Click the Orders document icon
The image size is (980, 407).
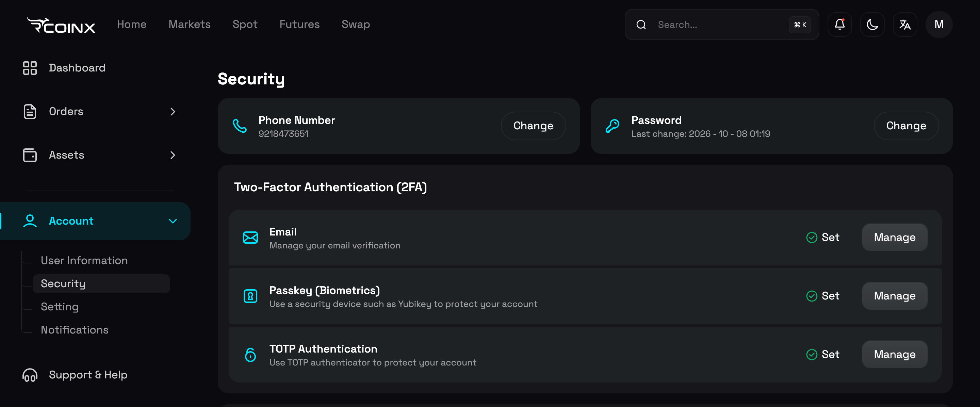pyautogui.click(x=30, y=112)
